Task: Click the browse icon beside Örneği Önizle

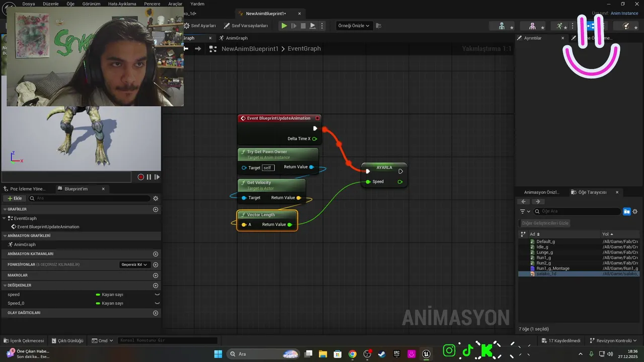Action: pos(379,26)
